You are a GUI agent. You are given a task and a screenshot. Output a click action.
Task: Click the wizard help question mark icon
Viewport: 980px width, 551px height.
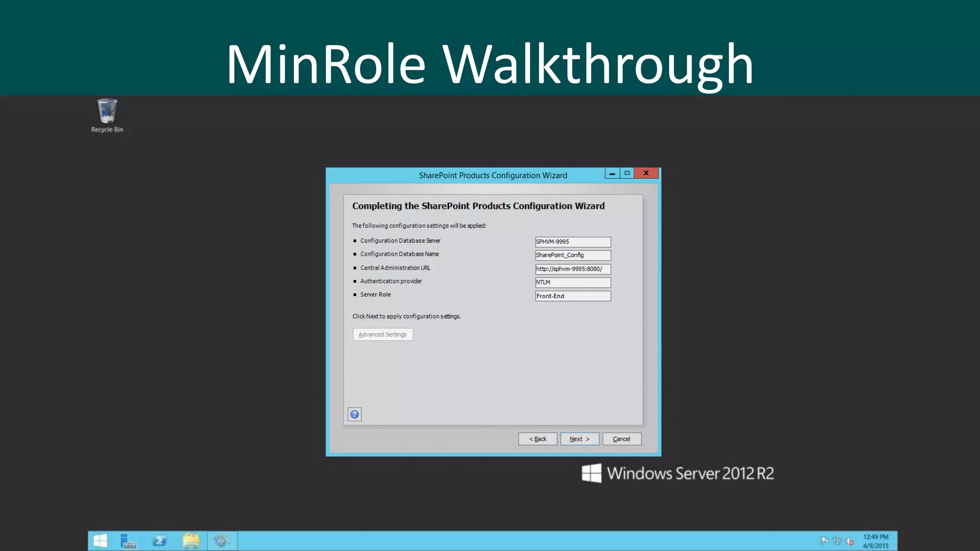click(x=355, y=414)
